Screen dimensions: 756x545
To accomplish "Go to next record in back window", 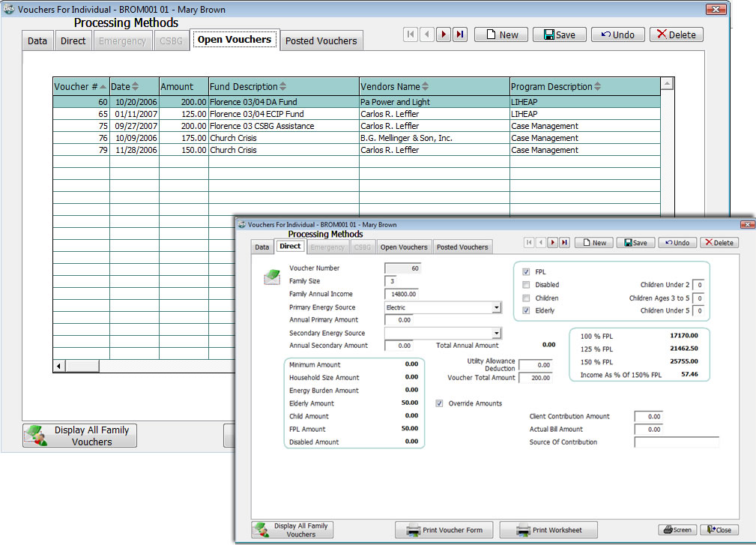I will click(x=444, y=34).
